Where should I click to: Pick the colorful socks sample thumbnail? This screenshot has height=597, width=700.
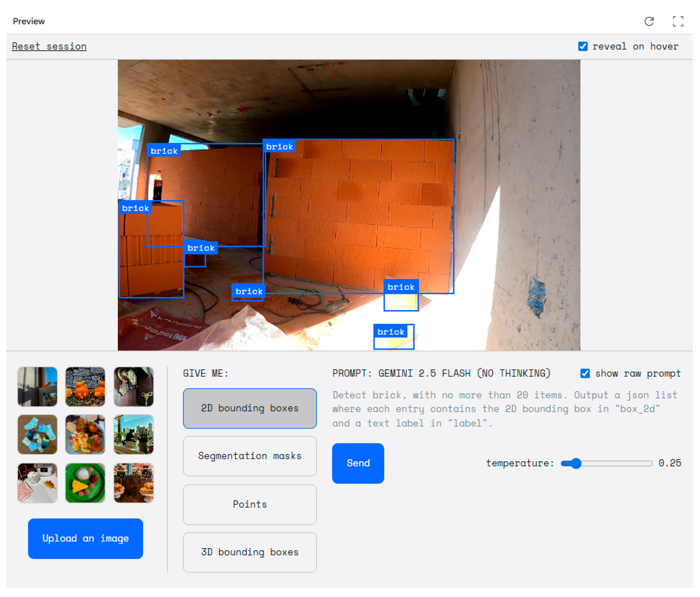click(37, 434)
